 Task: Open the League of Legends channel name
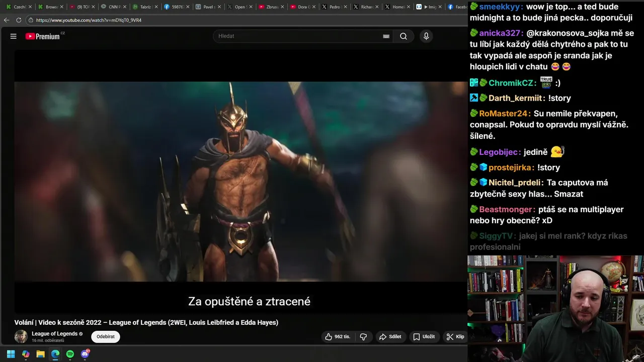click(x=54, y=334)
